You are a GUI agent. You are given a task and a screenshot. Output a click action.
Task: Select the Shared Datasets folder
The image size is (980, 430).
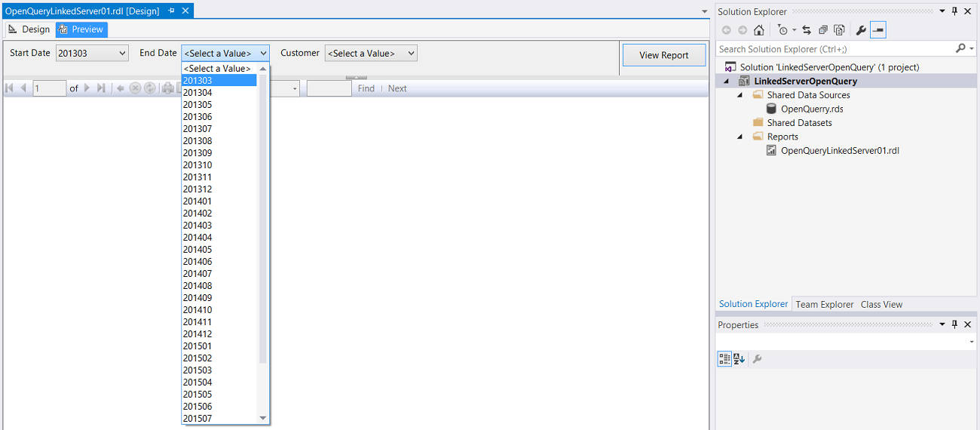[x=799, y=122]
